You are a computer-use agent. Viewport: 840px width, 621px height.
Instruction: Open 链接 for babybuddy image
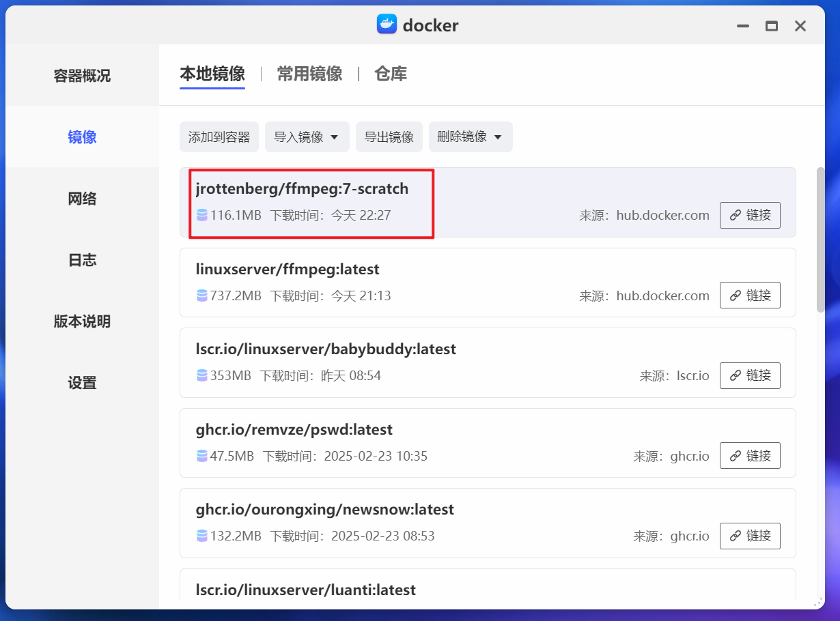[x=750, y=375]
